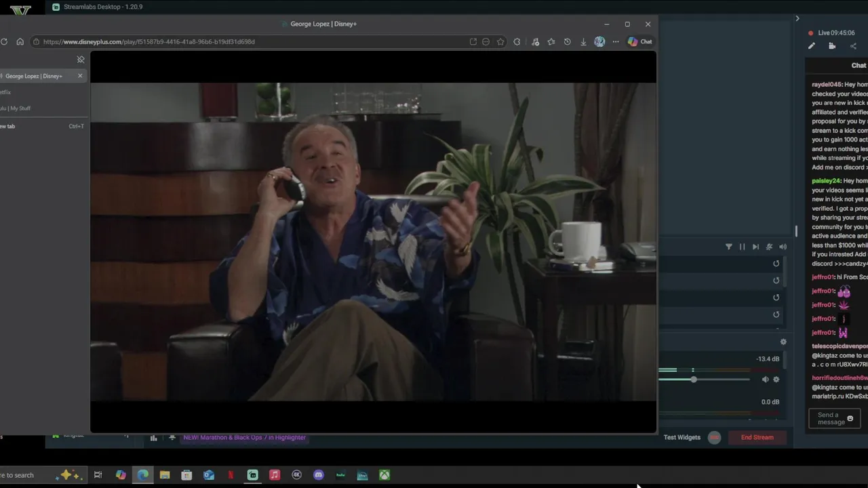Click End Stream button
The image size is (868, 488).
coord(757,437)
